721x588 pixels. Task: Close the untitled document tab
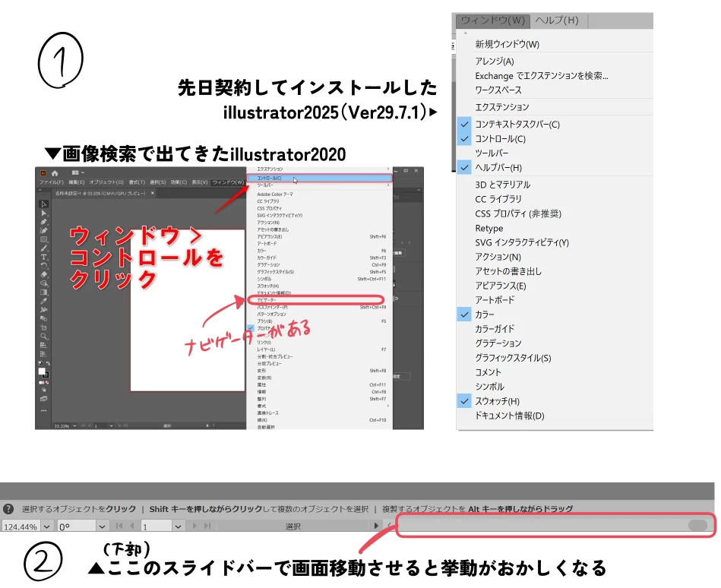point(153,193)
